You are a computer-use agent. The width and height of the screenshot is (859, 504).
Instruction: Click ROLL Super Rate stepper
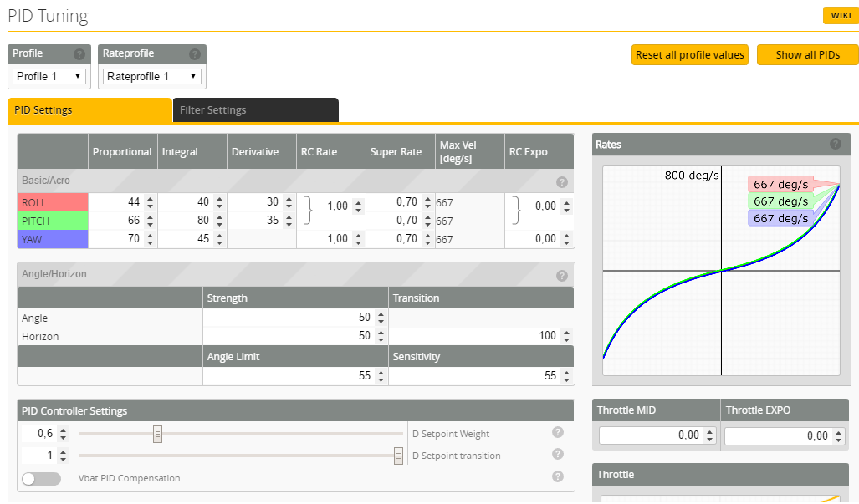tap(428, 202)
